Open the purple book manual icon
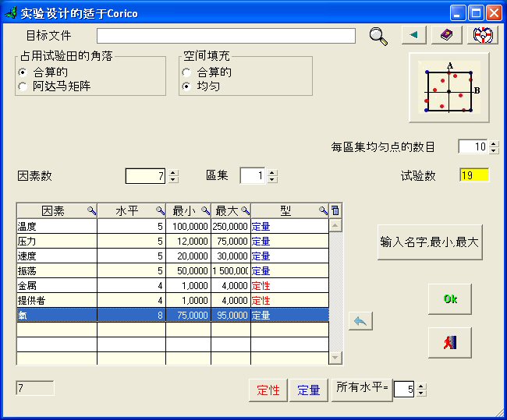Viewport: 507px width, 420px height. [x=446, y=35]
